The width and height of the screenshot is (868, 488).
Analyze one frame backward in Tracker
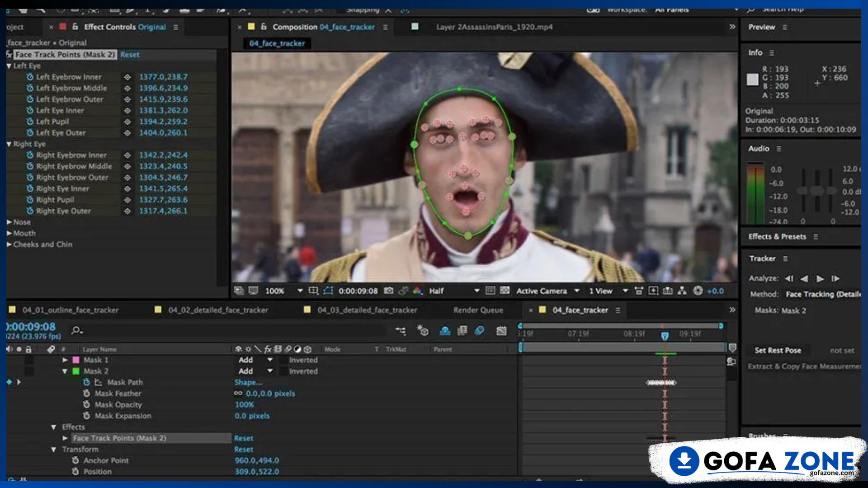pyautogui.click(x=789, y=278)
